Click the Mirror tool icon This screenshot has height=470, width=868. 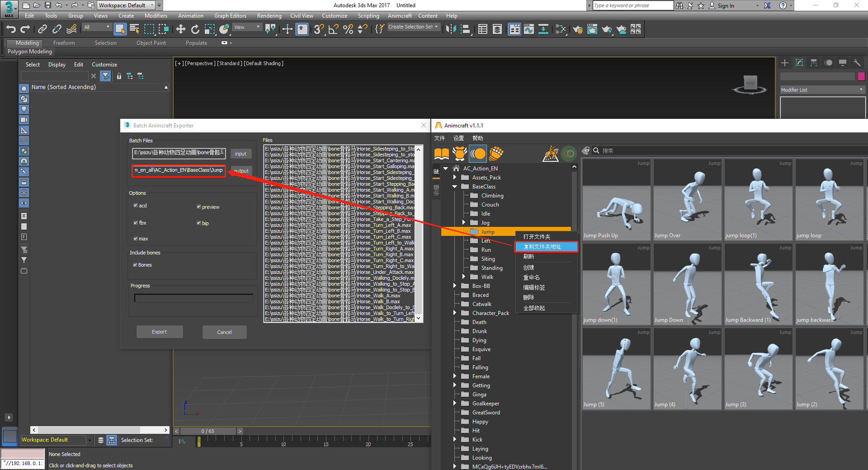451,29
